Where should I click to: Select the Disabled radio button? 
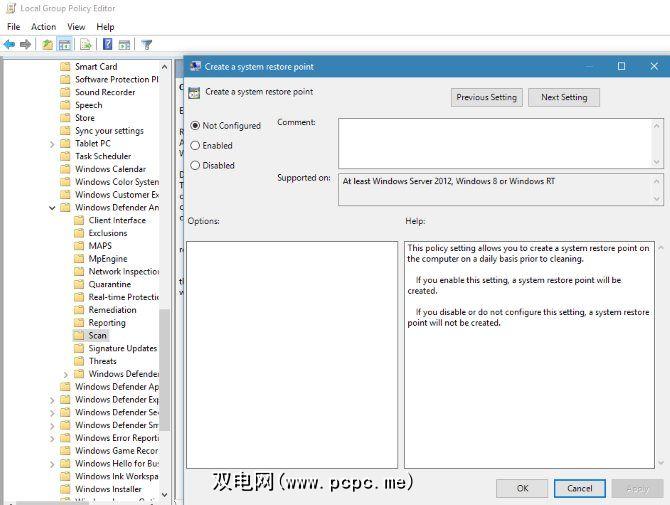click(x=195, y=165)
